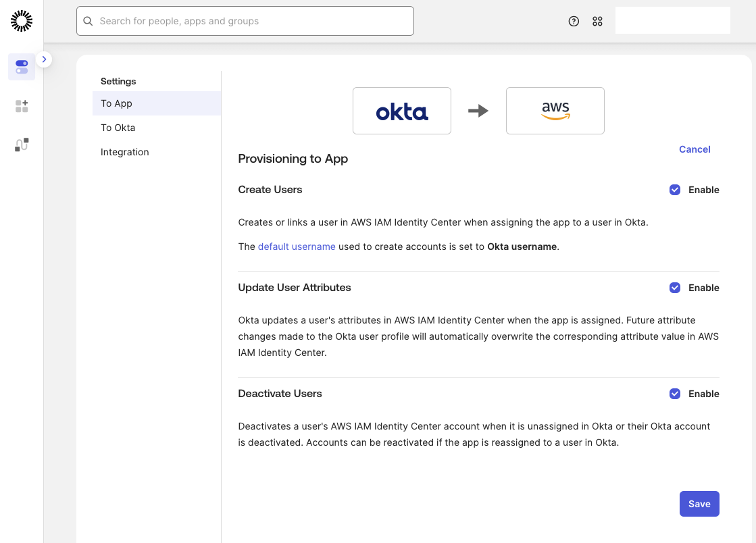Click the integrations connector icon in the sidebar
This screenshot has height=543, width=756.
coord(21,145)
